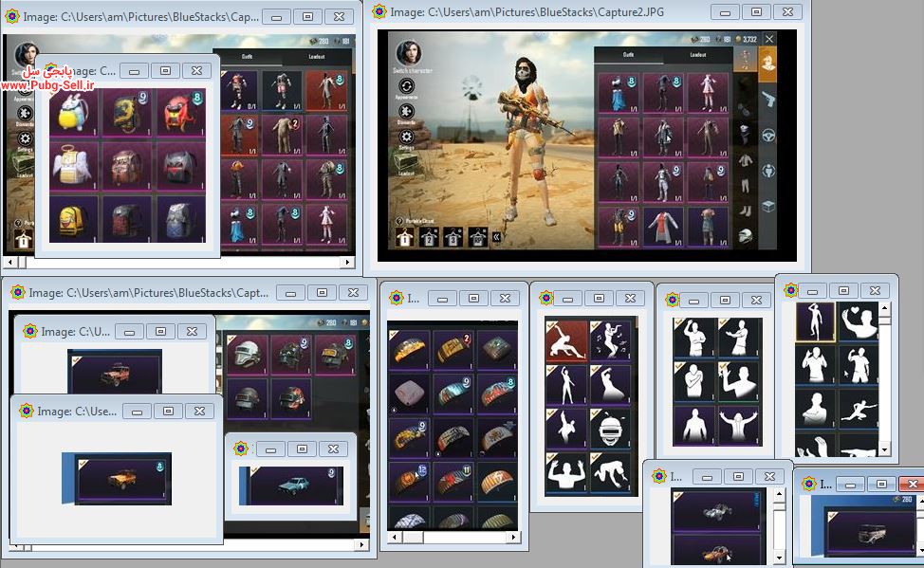The width and height of the screenshot is (924, 568).
Task: Select tan jumpsuit level 2 outfit, top-left window
Action: [281, 137]
